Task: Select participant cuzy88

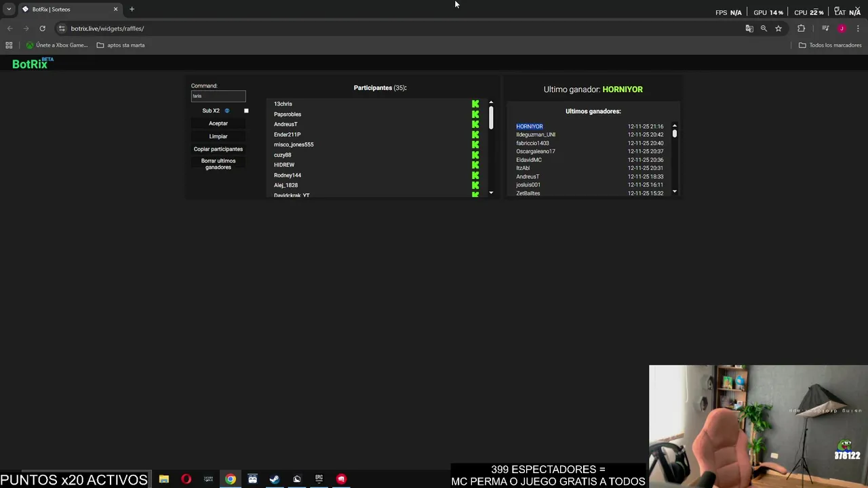Action: [x=283, y=155]
